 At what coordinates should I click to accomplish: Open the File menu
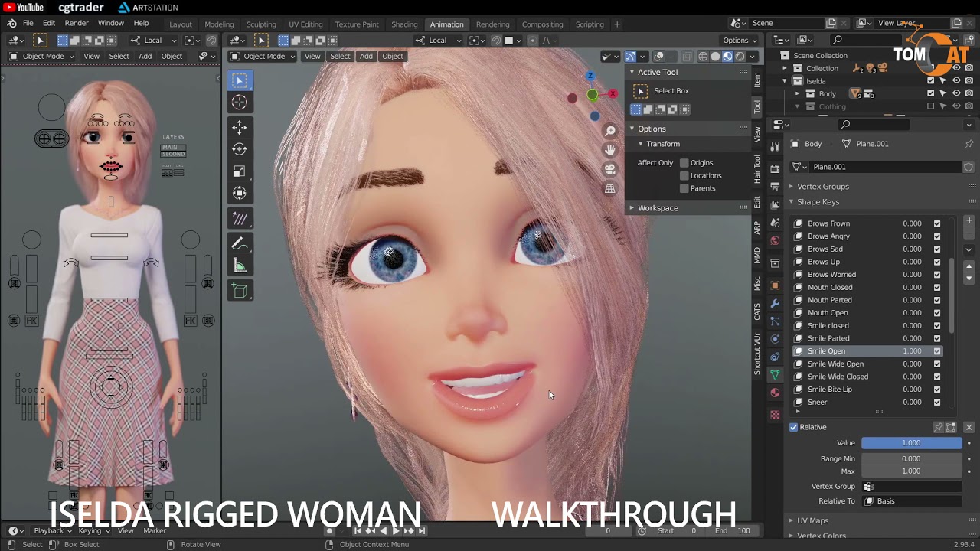pos(28,24)
